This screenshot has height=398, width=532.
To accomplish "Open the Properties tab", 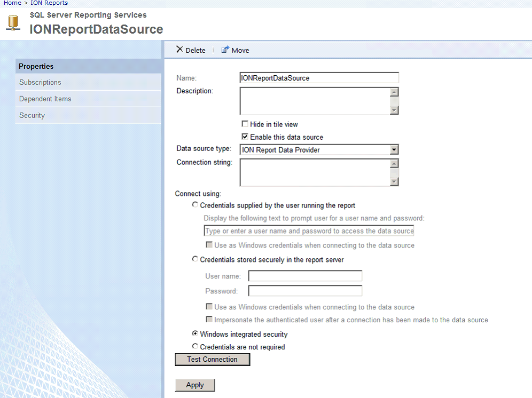I will click(88, 66).
